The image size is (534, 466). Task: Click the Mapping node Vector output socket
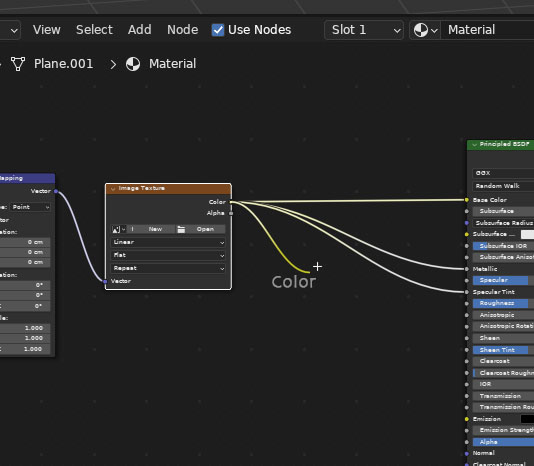coord(56,191)
